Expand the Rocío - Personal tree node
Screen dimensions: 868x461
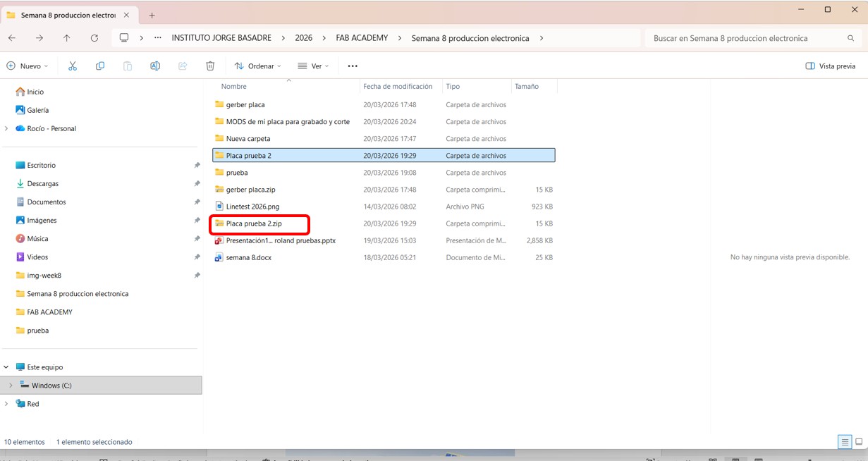coord(6,128)
